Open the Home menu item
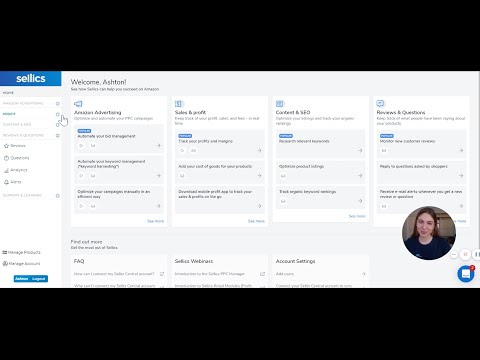480x360 pixels. (9, 93)
